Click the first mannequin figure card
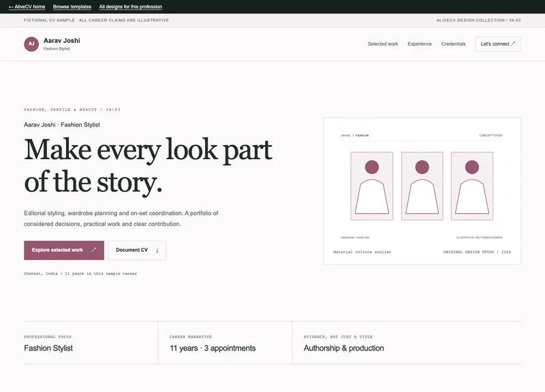The width and height of the screenshot is (545, 392). (x=371, y=186)
